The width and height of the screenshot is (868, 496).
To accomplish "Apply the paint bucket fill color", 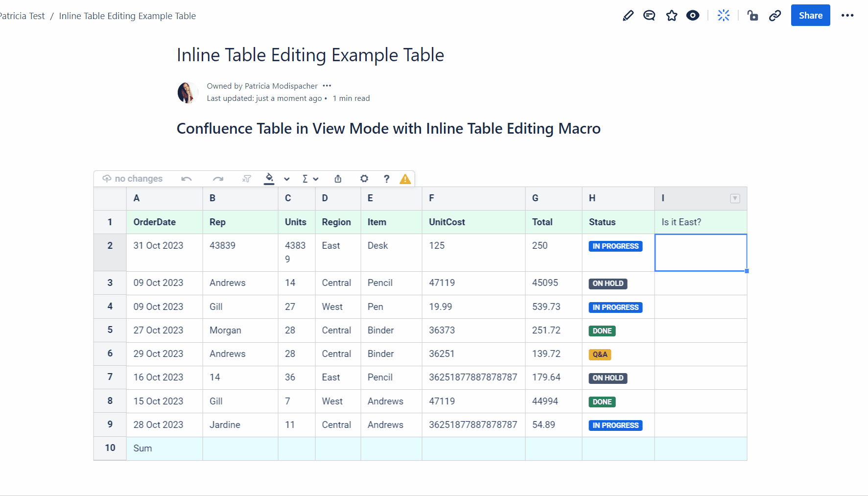I will point(269,178).
